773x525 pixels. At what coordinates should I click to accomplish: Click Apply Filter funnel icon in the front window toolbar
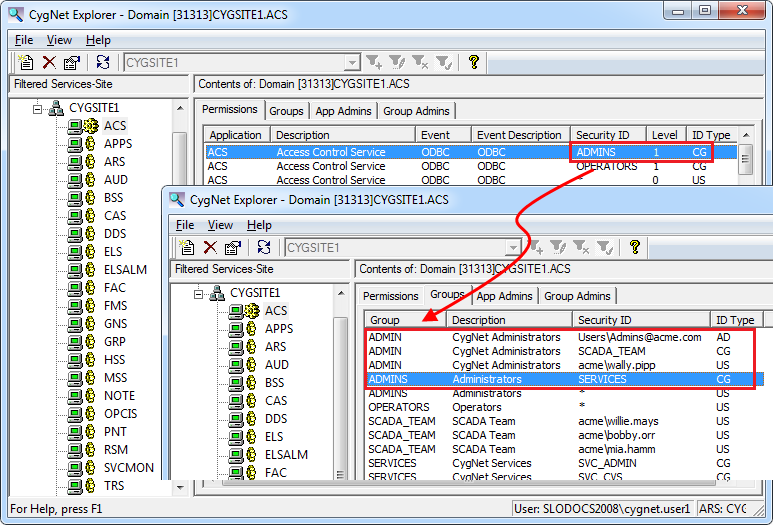605,247
